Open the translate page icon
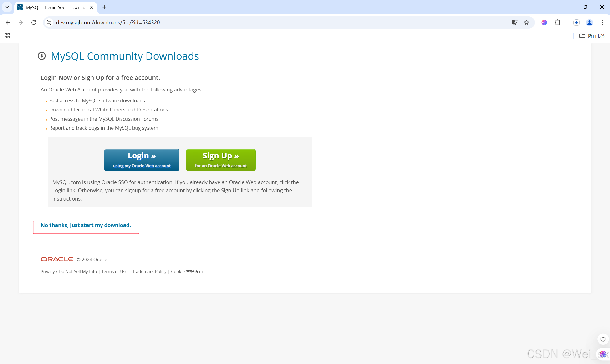 tap(515, 23)
